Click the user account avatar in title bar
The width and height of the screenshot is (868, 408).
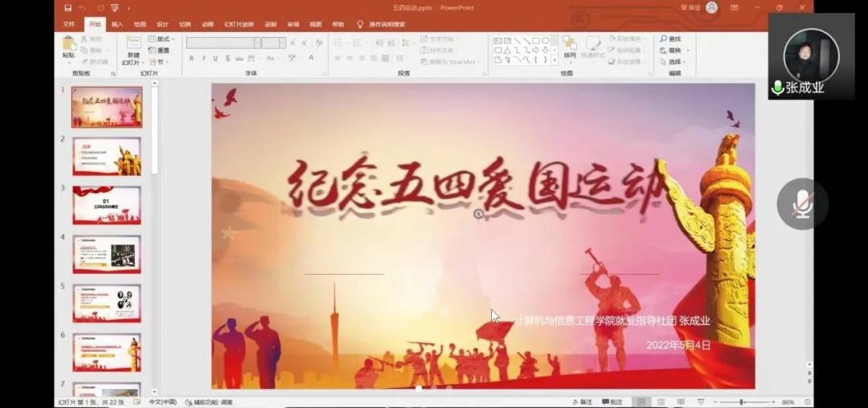tap(711, 8)
